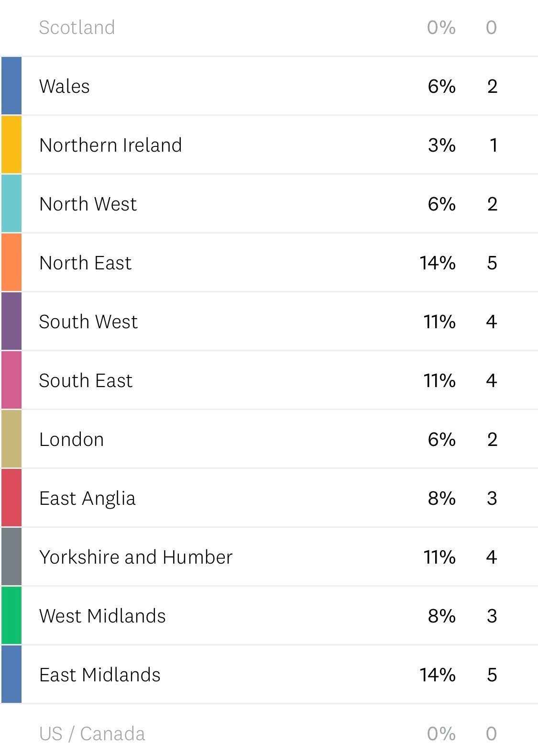Select the orange swatch for North East
The width and height of the screenshot is (538, 756).
11,263
